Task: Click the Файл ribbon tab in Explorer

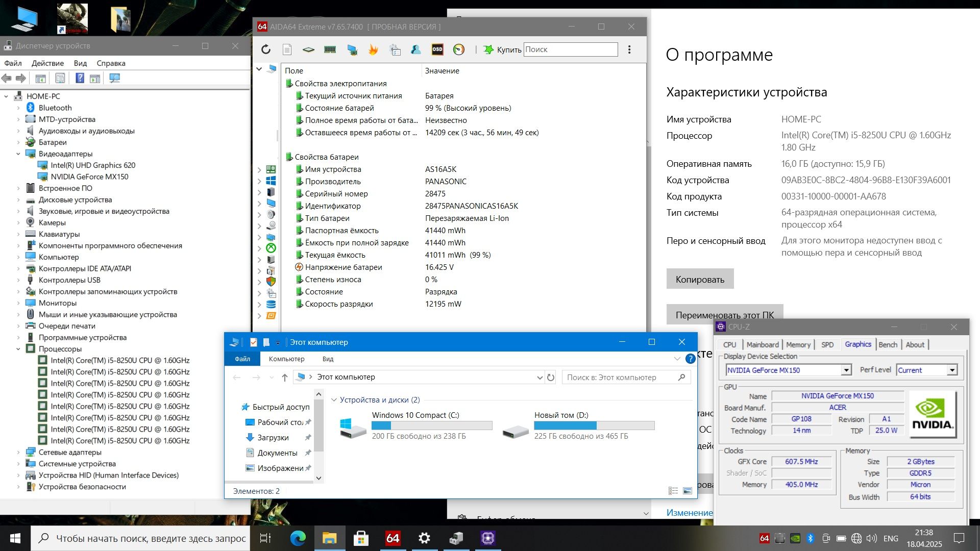Action: click(242, 359)
